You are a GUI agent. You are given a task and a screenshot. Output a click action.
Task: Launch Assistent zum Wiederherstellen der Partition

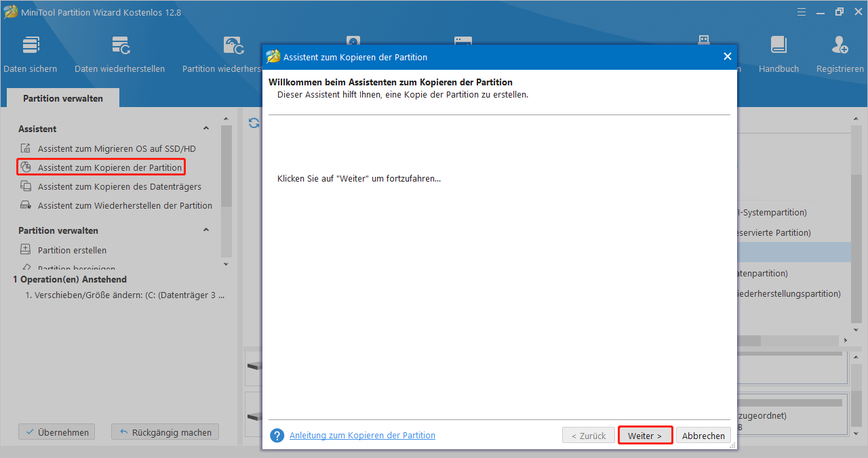(125, 205)
